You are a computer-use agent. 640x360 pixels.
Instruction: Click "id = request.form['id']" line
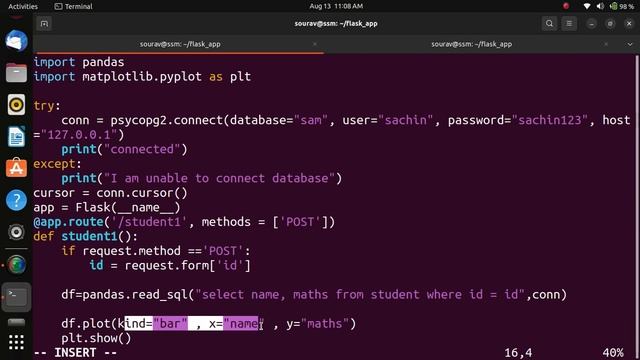170,265
